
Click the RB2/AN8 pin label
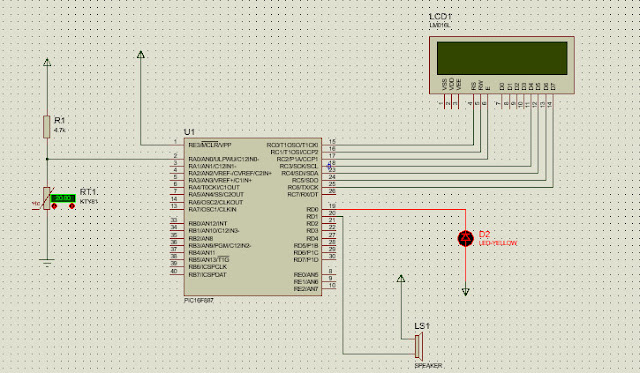(201, 238)
